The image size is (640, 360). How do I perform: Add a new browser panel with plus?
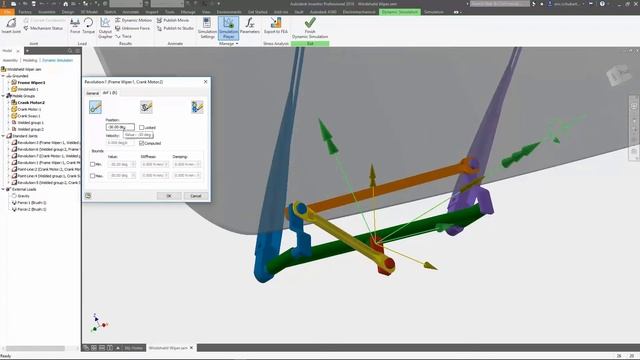27,51
